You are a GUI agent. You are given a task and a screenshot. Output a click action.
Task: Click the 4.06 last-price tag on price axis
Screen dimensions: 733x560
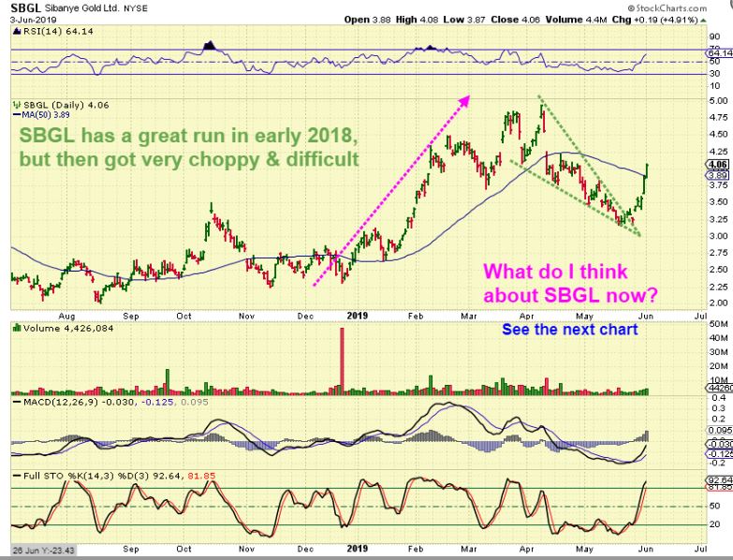pyautogui.click(x=717, y=165)
